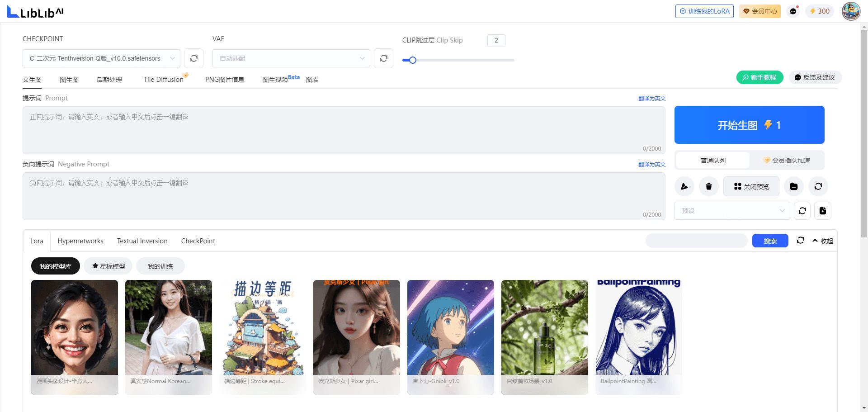Screen dimensions: 868x412
Task: Open 会员中心 member center
Action: click(x=760, y=11)
